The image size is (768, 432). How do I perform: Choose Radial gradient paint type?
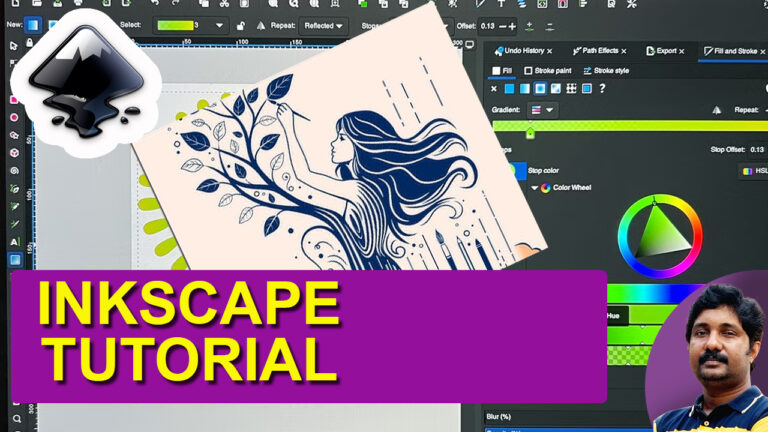pos(540,89)
